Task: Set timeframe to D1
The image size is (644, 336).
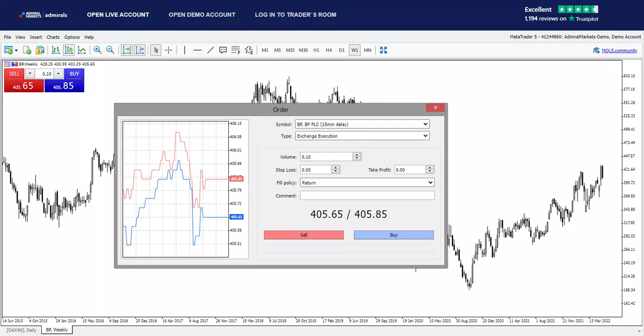Action: tap(342, 50)
